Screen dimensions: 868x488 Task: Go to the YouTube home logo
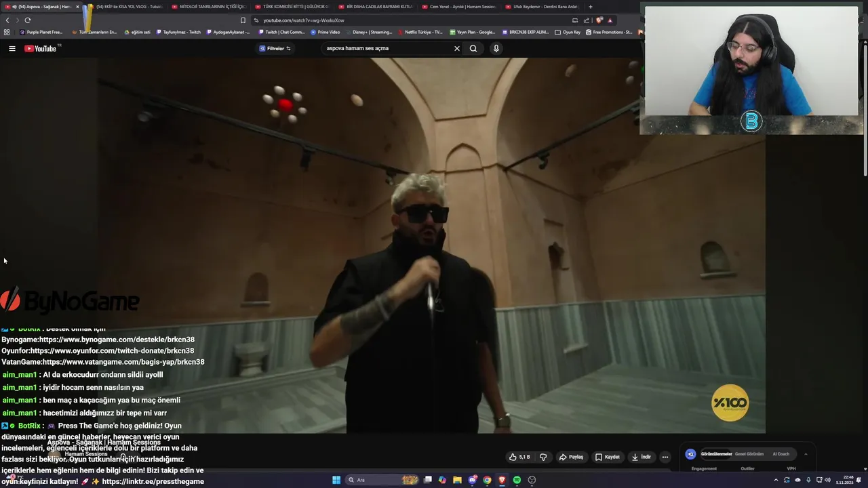coord(41,48)
